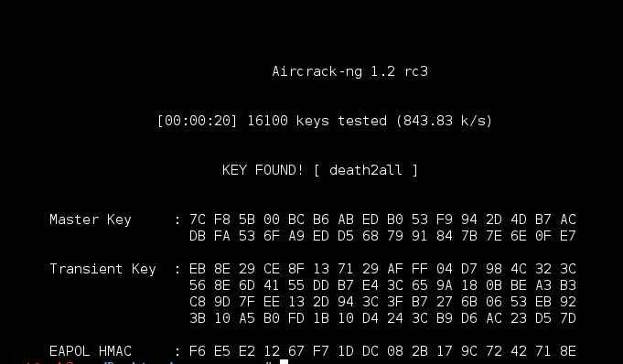Click byte 56 starting second Transient Key row
The width and height of the screenshot is (623, 364).
[198, 285]
